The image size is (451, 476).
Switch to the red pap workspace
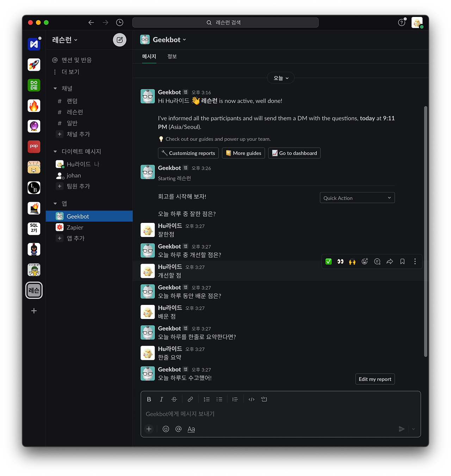click(x=34, y=146)
